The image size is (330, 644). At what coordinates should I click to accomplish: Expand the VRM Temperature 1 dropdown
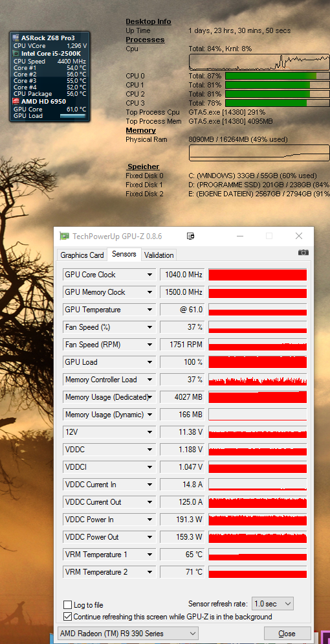coord(150,555)
